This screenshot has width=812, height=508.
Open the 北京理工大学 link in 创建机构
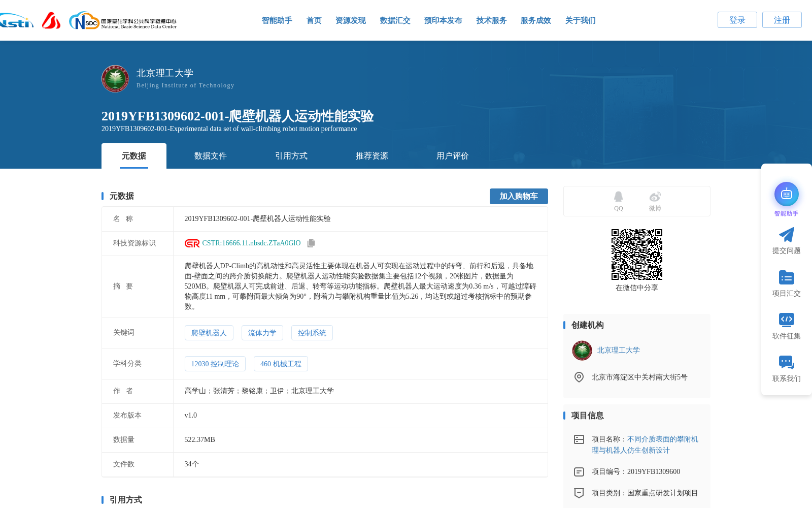click(x=619, y=351)
